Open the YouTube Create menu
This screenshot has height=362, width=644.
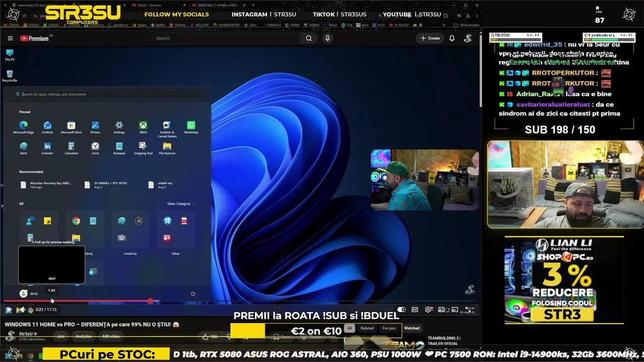[x=430, y=38]
